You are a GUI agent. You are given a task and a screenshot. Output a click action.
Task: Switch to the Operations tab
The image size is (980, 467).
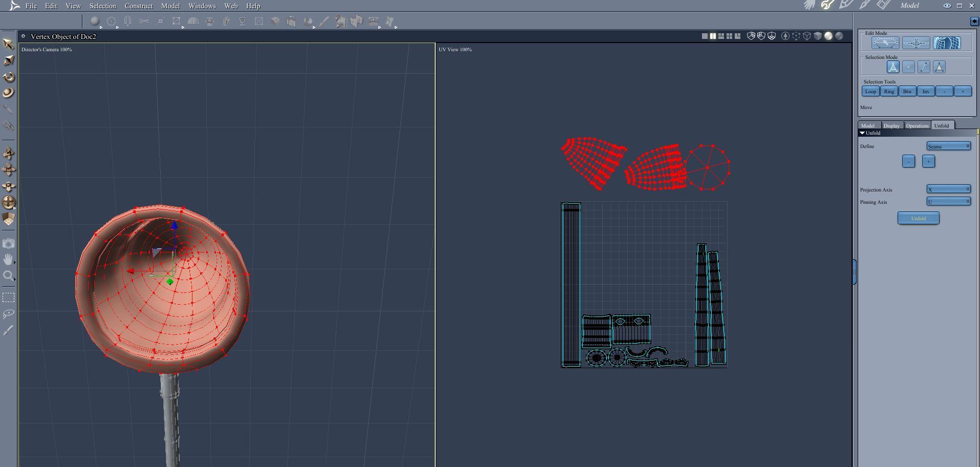917,125
